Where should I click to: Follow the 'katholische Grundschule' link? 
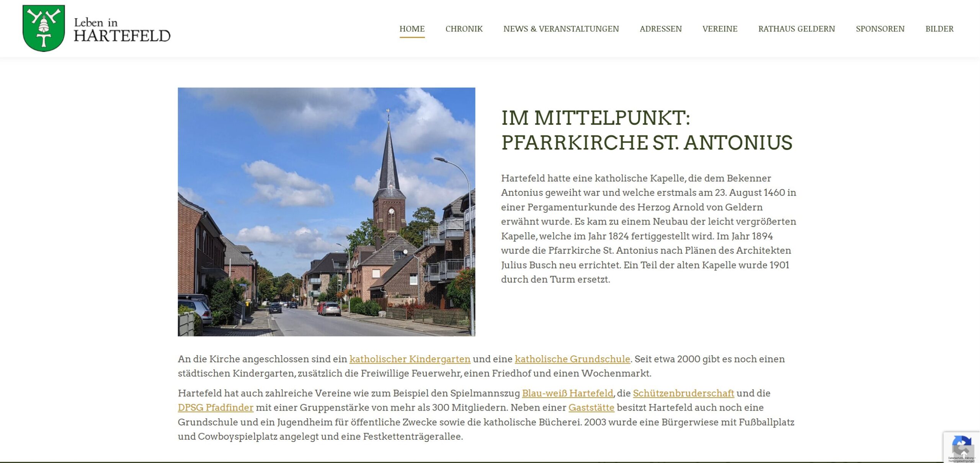pos(572,359)
